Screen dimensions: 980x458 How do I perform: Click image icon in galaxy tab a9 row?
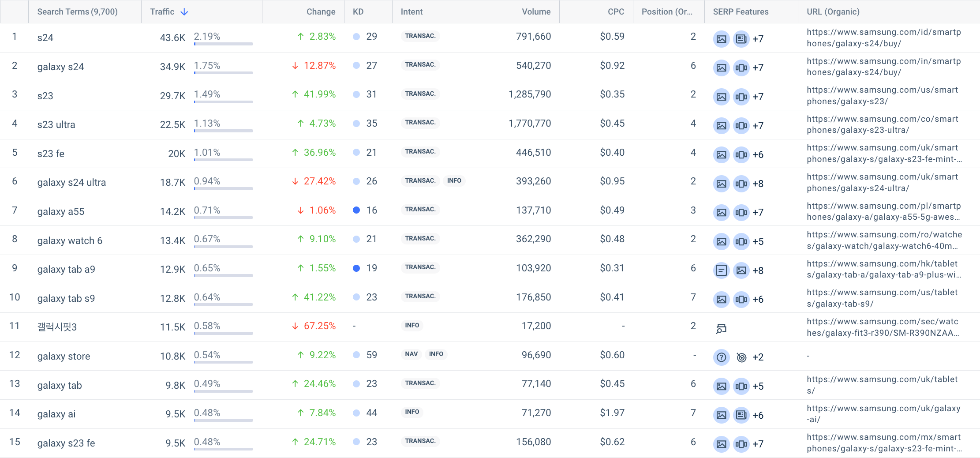click(x=741, y=270)
